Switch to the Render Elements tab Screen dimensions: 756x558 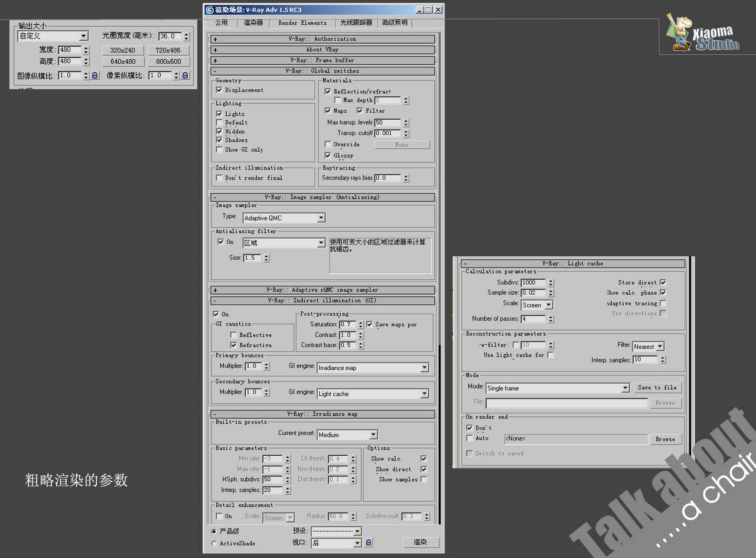(x=302, y=22)
